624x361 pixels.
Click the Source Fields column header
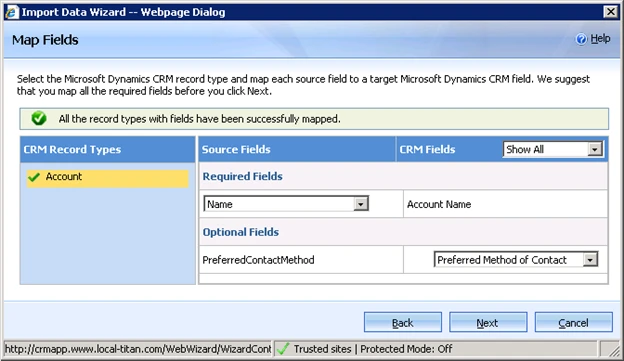coord(236,149)
